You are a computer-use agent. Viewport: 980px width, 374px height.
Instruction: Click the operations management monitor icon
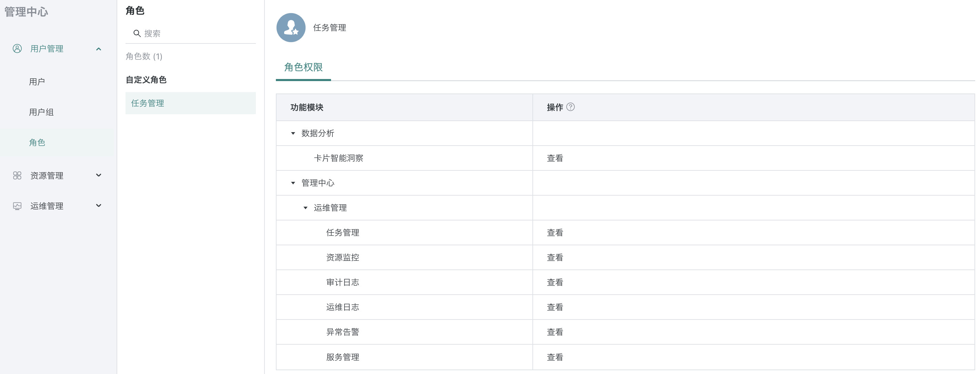pos(17,206)
